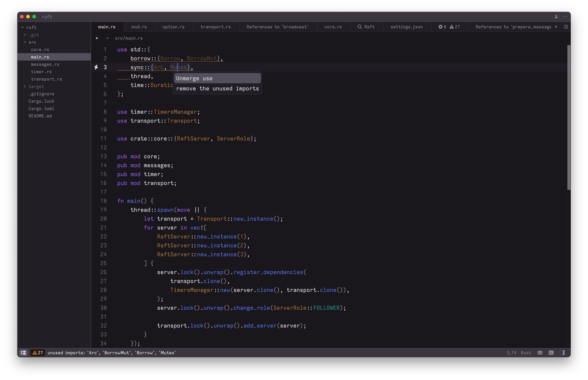Screen dimensions: 588x380
Task: Open the three-dot application menu
Action: 565,17
